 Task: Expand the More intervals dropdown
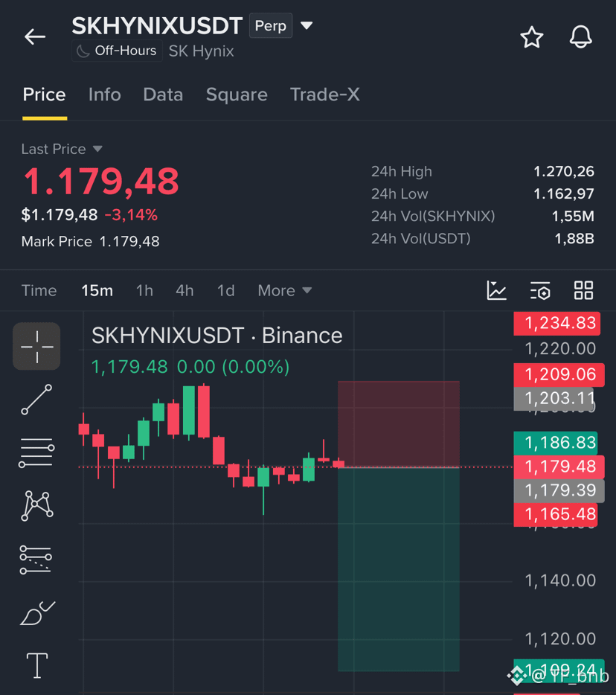[285, 291]
